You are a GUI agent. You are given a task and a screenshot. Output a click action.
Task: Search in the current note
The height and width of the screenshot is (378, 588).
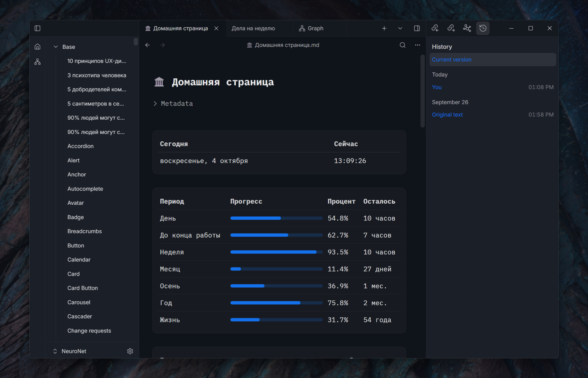pyautogui.click(x=403, y=45)
